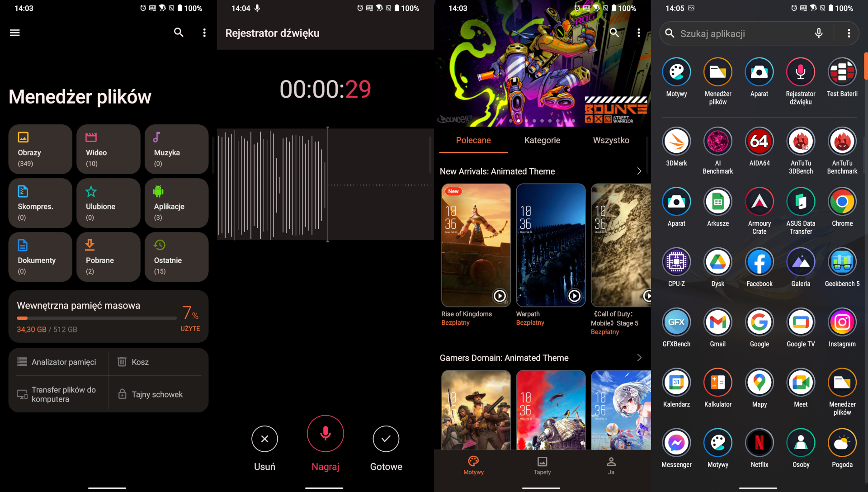Tap the Gotowe checkmark button
This screenshot has width=868, height=492.
pos(386,439)
